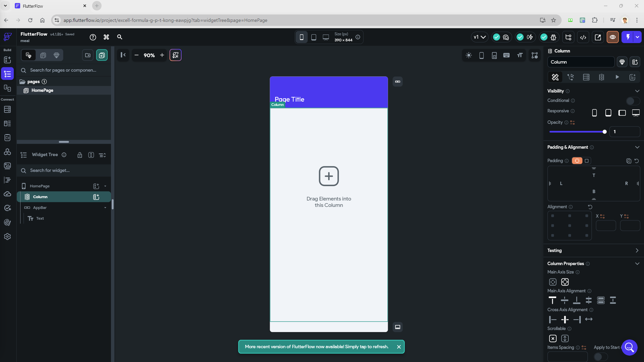Image resolution: width=644 pixels, height=362 pixels.
Task: Zoom in the canvas with plus
Action: coord(162,55)
